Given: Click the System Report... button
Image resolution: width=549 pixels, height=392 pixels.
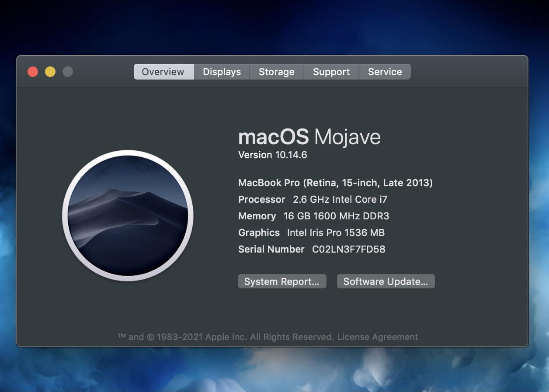Looking at the screenshot, I should (282, 281).
